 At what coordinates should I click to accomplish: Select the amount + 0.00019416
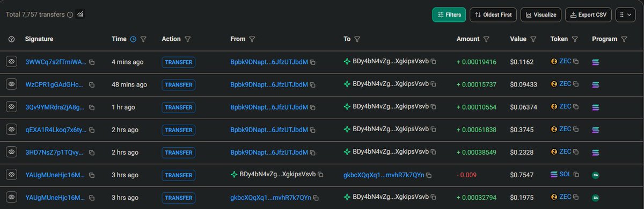(477, 62)
